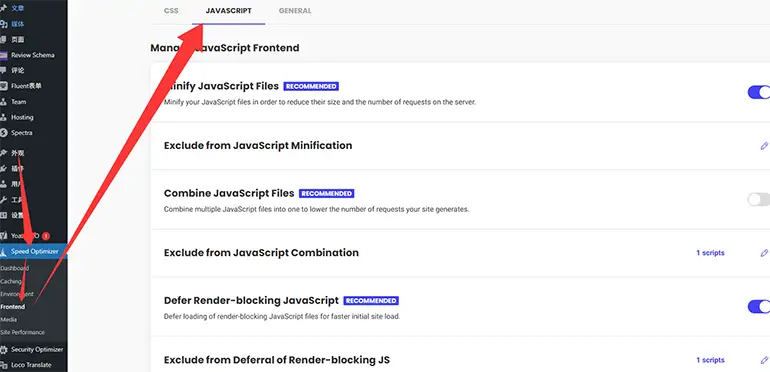770x372 pixels.
Task: Click the Loco Translate icon
Action: pyautogui.click(x=4, y=365)
